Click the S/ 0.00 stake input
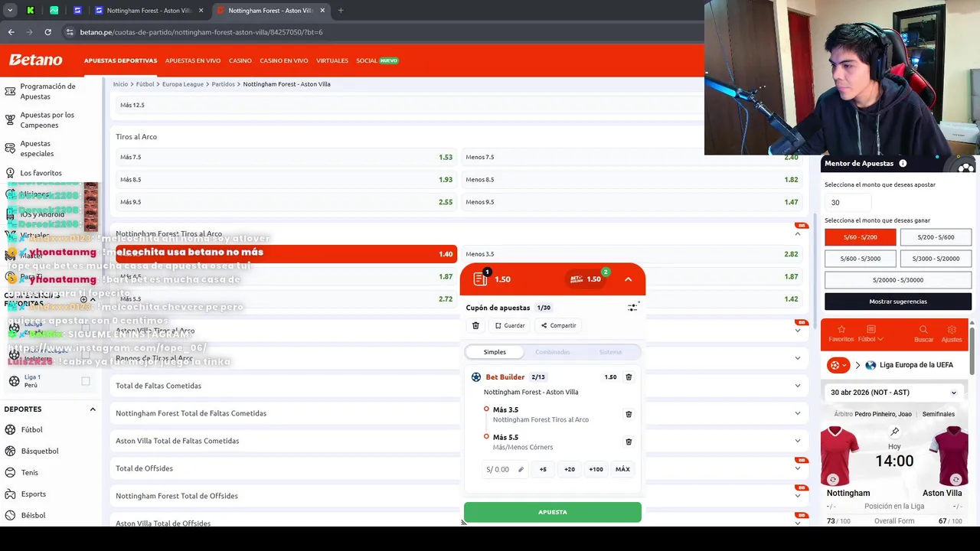The image size is (980, 551). click(x=505, y=469)
